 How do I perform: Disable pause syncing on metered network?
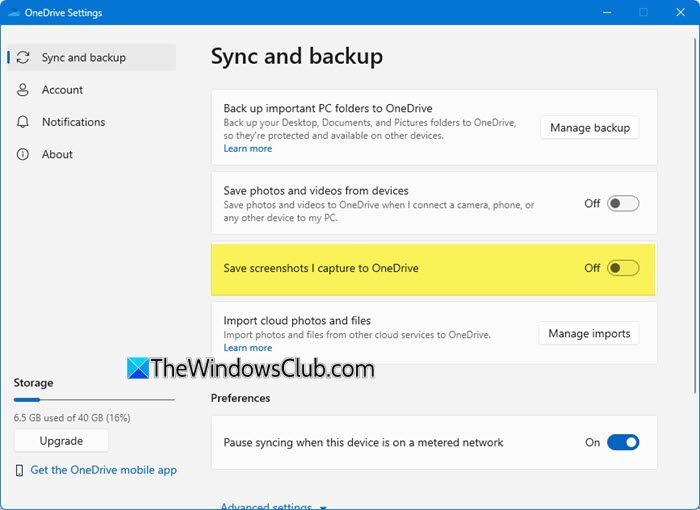(x=623, y=442)
